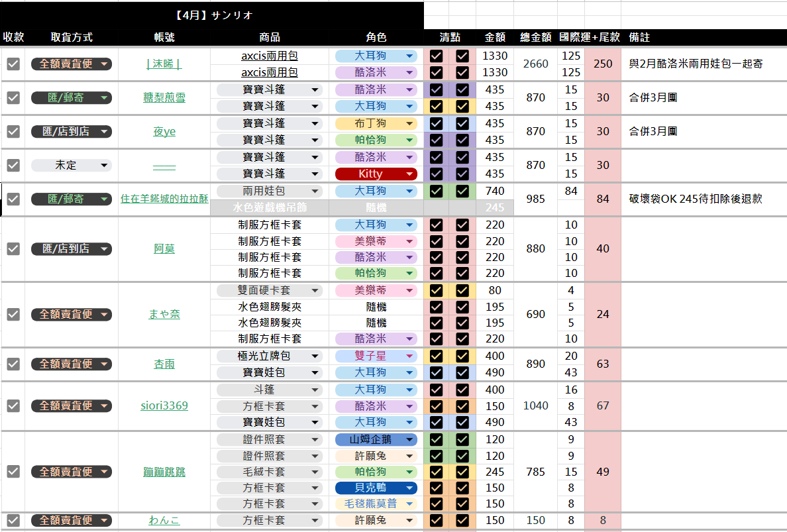This screenshot has width=787, height=532.
Task: Open the 蹦蹦跳跳 account link
Action: [164, 472]
